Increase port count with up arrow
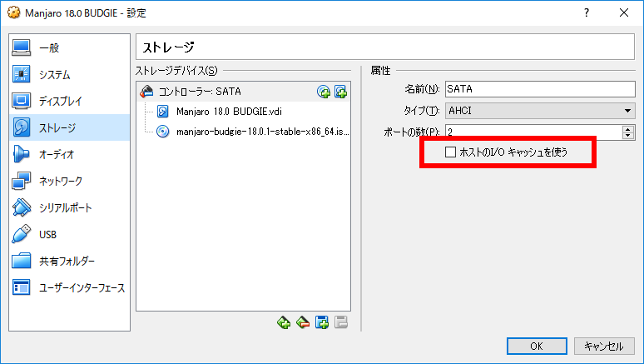644x364 pixels. [x=628, y=129]
